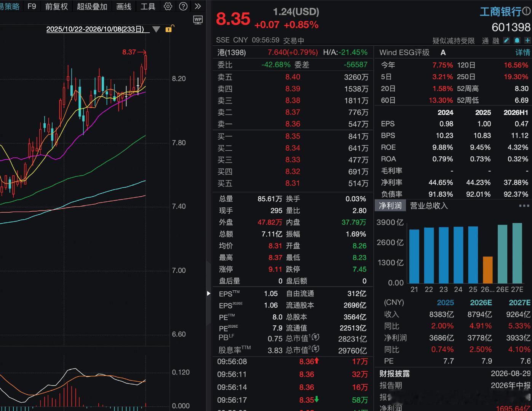
Task: Click the 策略 strategy menu item
Action: click(x=10, y=6)
